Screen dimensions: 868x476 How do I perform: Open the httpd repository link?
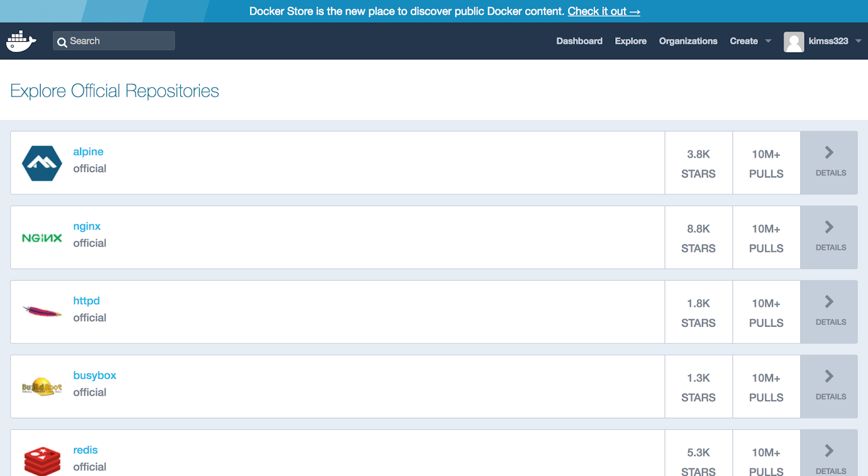coord(86,301)
